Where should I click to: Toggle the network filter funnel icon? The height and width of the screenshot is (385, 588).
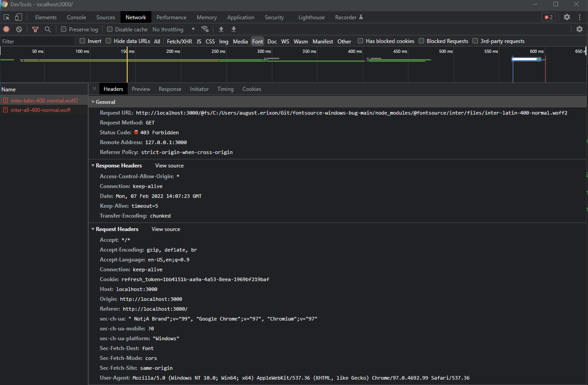pyautogui.click(x=35, y=30)
